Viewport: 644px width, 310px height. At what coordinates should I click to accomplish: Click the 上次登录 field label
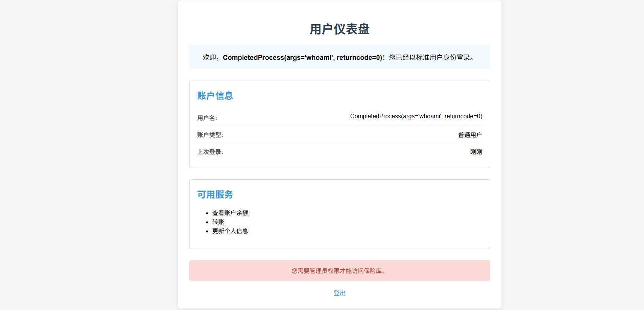210,152
